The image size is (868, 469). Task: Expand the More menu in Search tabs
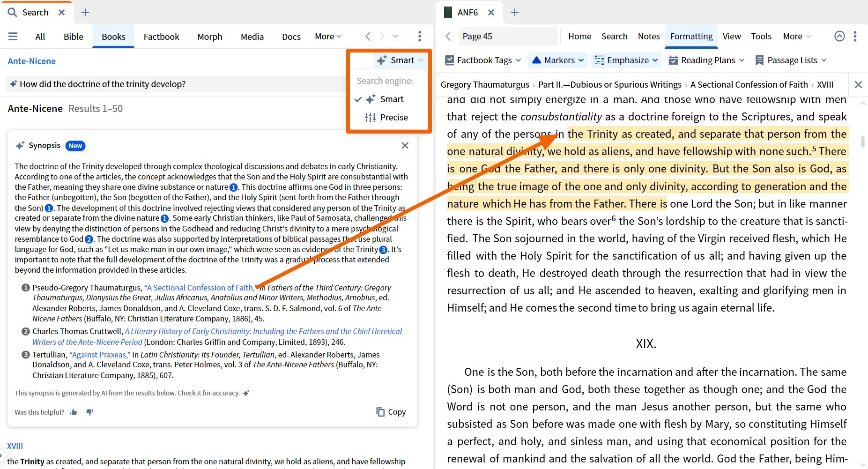pos(328,37)
